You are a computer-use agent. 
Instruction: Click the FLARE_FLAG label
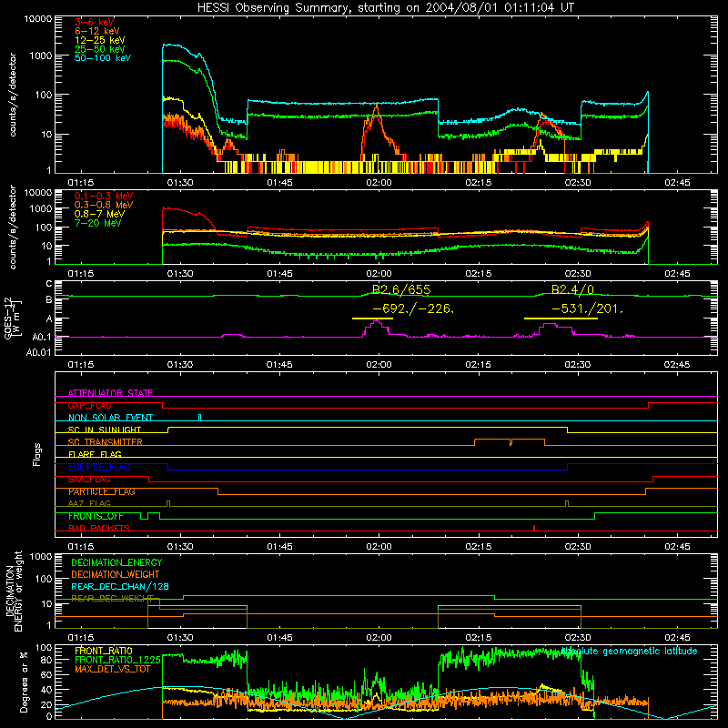(x=95, y=454)
